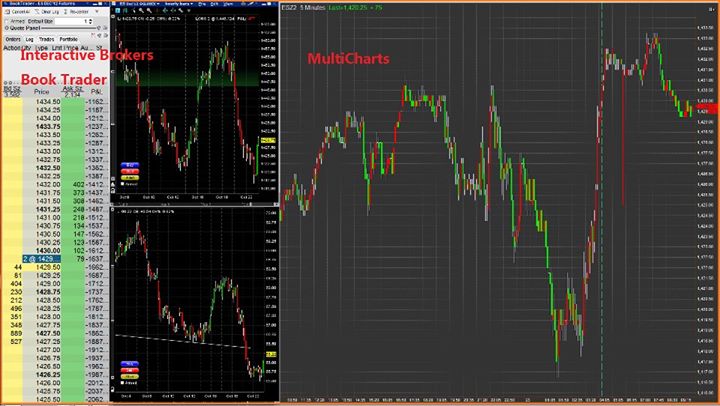The width and height of the screenshot is (720, 406).
Task: Click price 1433.75 in the ladder
Action: (48, 126)
